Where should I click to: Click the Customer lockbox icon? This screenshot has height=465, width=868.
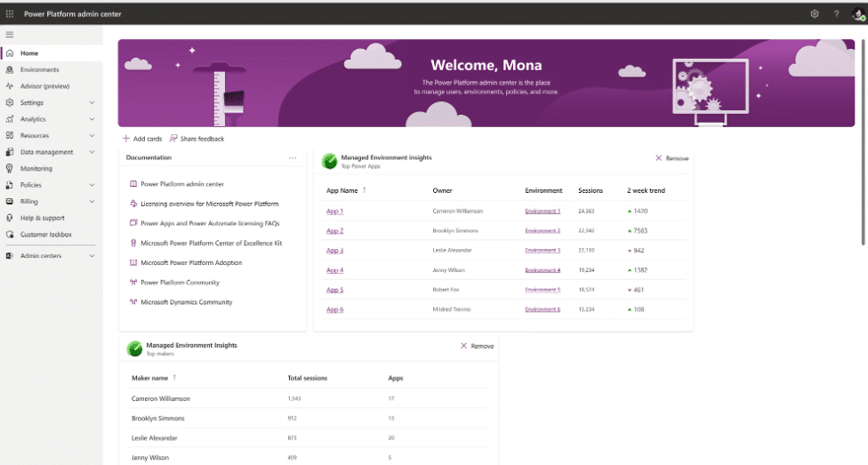point(10,234)
